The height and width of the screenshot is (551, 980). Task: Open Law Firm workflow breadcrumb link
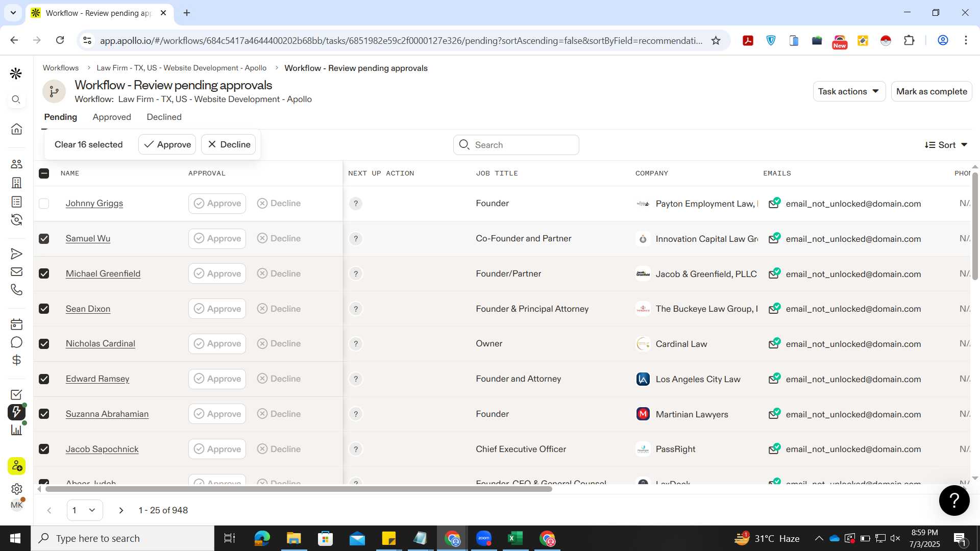(x=182, y=68)
